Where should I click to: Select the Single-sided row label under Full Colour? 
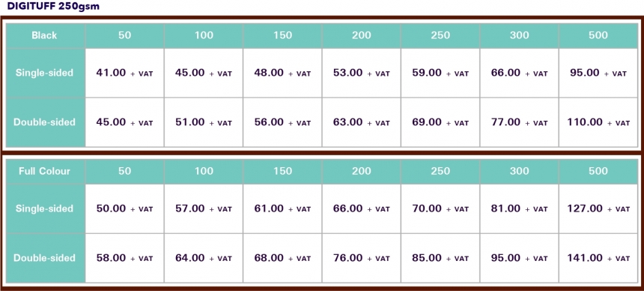44,208
